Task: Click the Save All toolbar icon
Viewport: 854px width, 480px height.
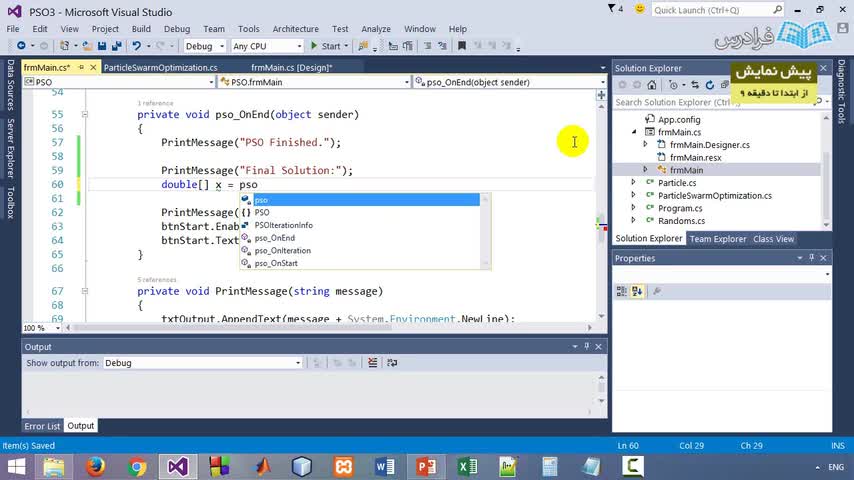Action: click(x=117, y=46)
